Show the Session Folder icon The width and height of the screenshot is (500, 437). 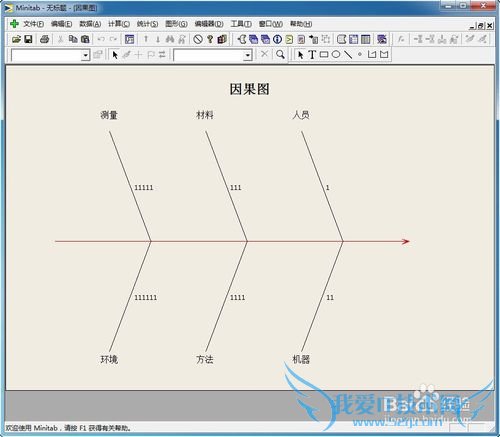point(242,39)
